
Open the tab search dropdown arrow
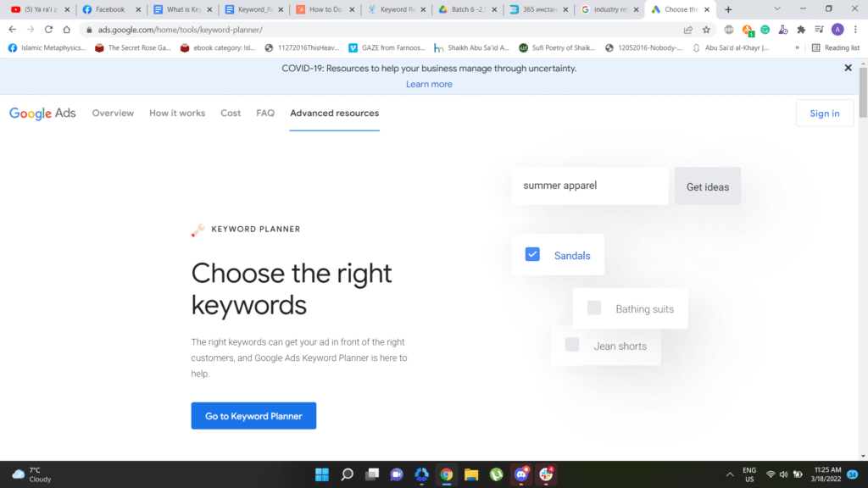coord(776,9)
